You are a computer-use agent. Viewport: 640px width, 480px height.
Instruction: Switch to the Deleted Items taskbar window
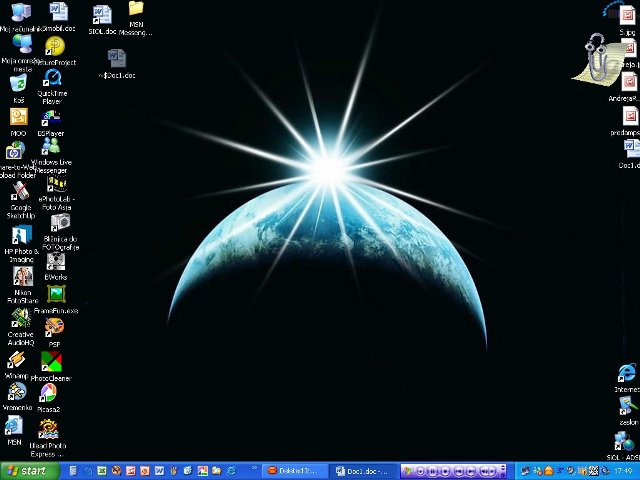pos(296,471)
